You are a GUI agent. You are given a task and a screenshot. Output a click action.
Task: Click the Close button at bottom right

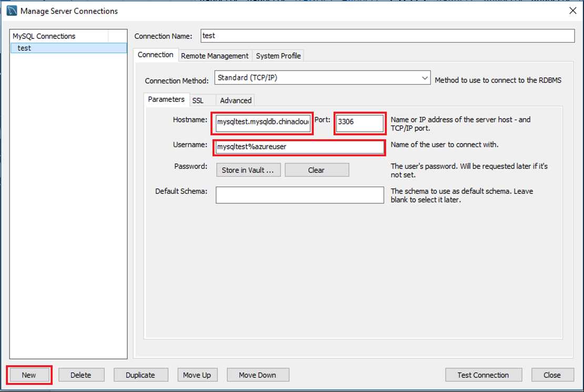552,375
